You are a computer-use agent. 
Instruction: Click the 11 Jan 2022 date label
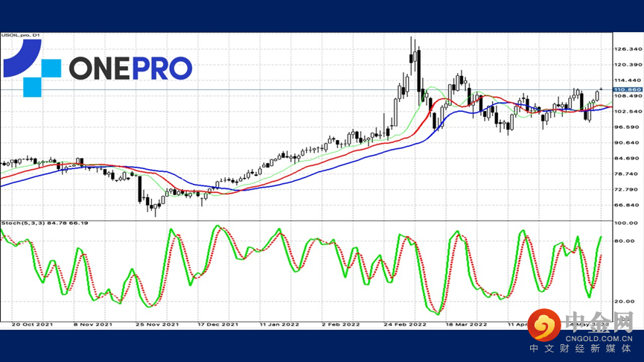[x=279, y=324]
